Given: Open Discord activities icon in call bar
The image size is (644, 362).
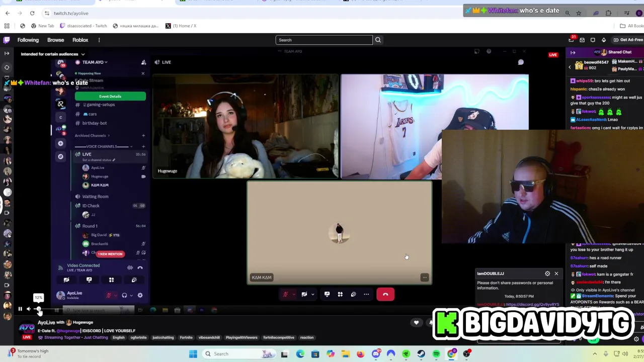Looking at the screenshot, I should [x=340, y=294].
